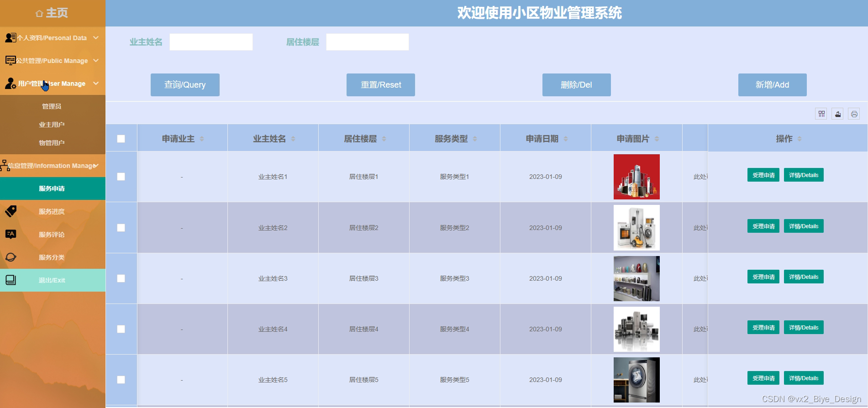Sort by 操作 column arrows

(x=800, y=139)
